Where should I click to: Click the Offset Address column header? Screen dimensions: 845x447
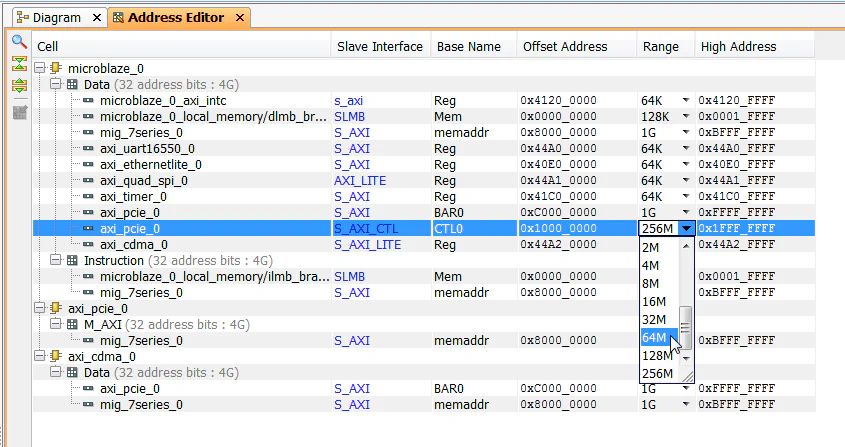(577, 47)
